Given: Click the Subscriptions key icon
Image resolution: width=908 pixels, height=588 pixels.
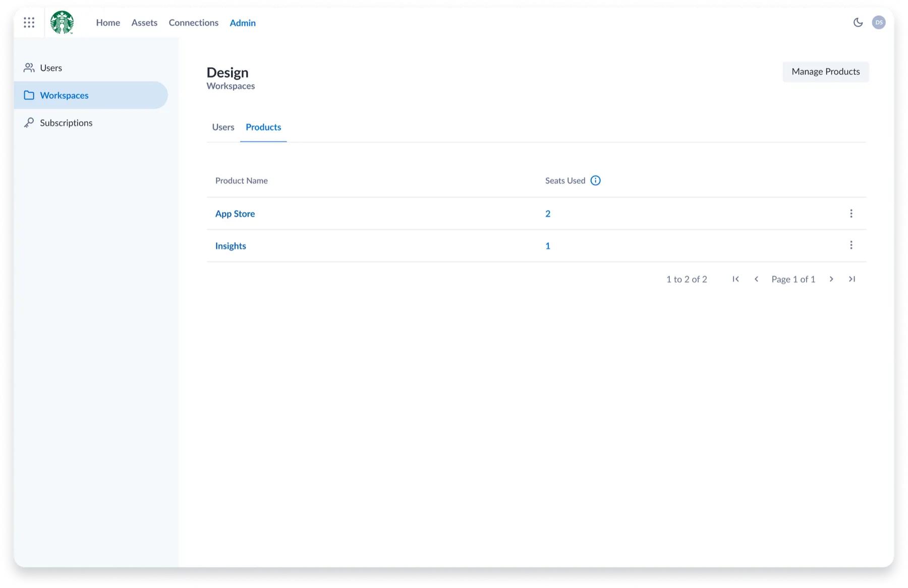Looking at the screenshot, I should tap(29, 123).
